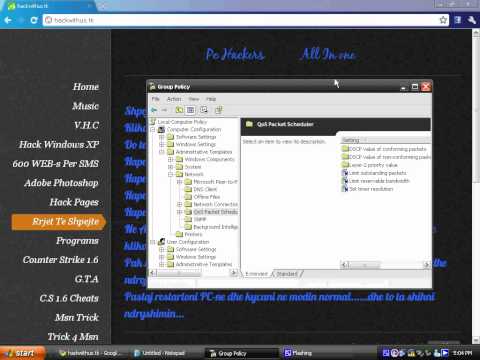Open the Rrjet Te Shpejte highlighted link
Screen dimensions: 480x360
point(59,222)
